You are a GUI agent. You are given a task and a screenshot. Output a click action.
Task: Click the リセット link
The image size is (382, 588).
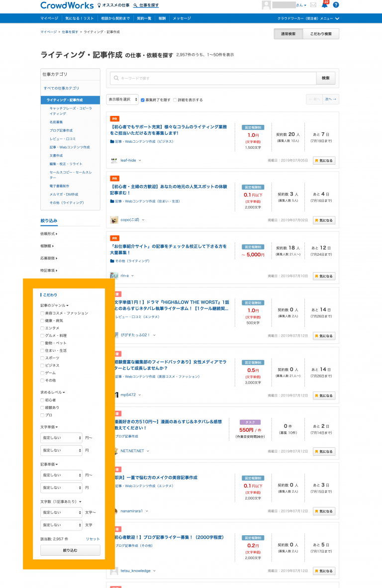point(93,539)
